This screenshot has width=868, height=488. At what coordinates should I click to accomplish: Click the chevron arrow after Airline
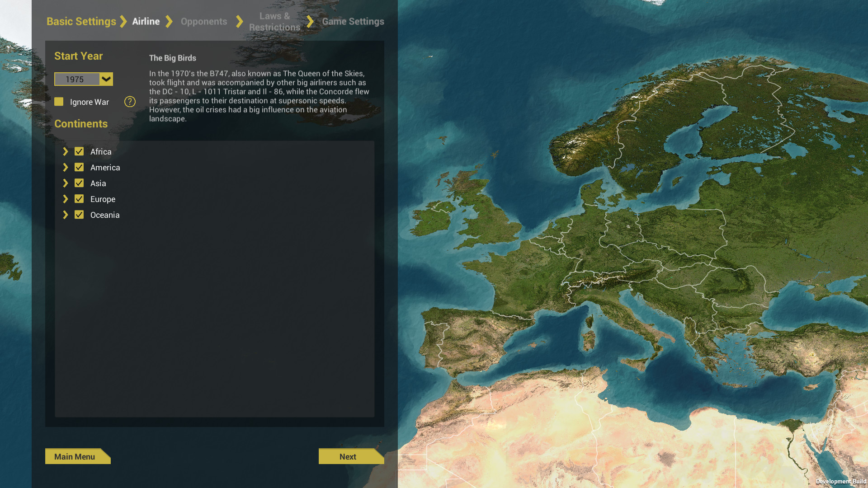(169, 21)
